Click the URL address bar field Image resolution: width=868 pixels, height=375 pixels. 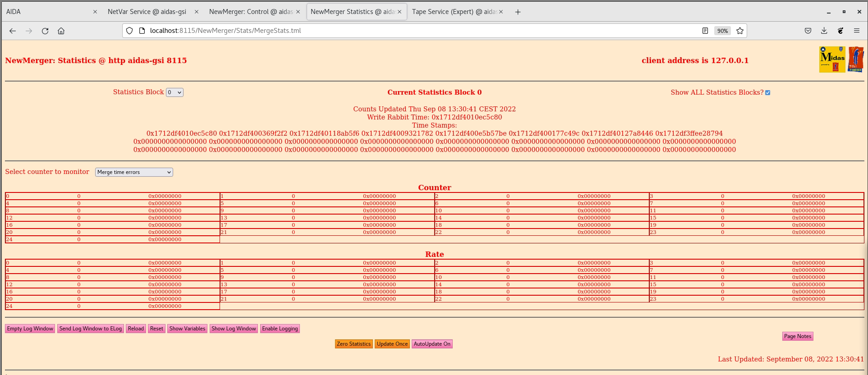406,31
